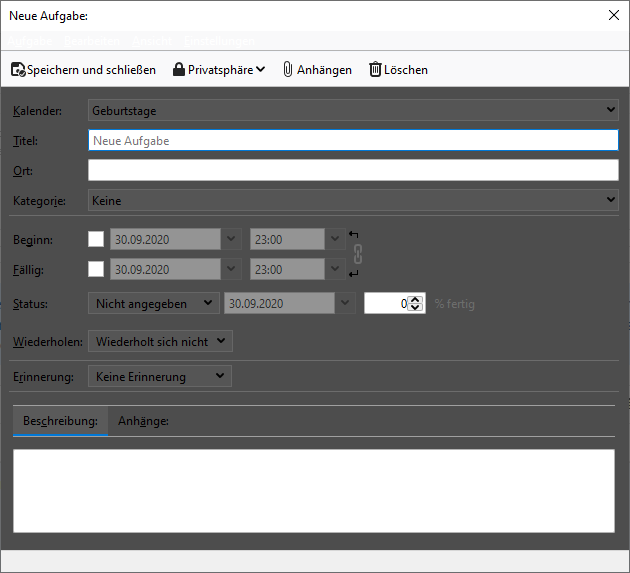
Task: Open the Kalender dropdown showing Geburtstage
Action: [x=353, y=111]
